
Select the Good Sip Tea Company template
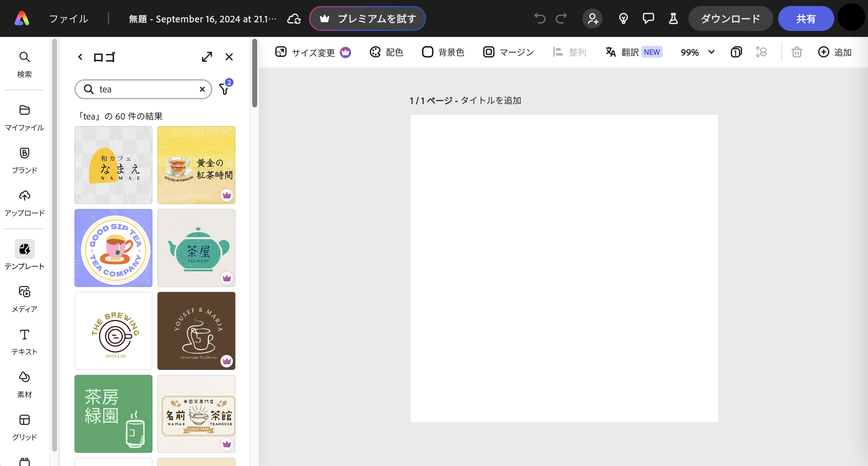click(114, 248)
